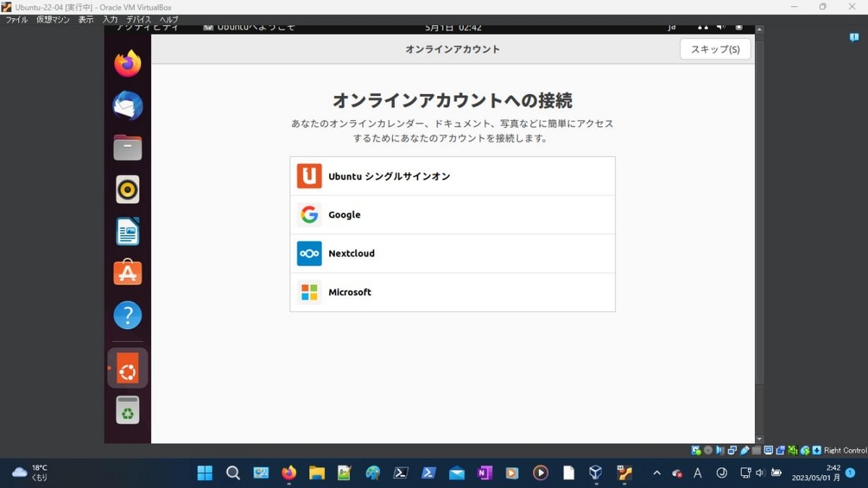868x488 pixels.
Task: Open the Files manager in the Ubuntu dock
Action: 128,147
